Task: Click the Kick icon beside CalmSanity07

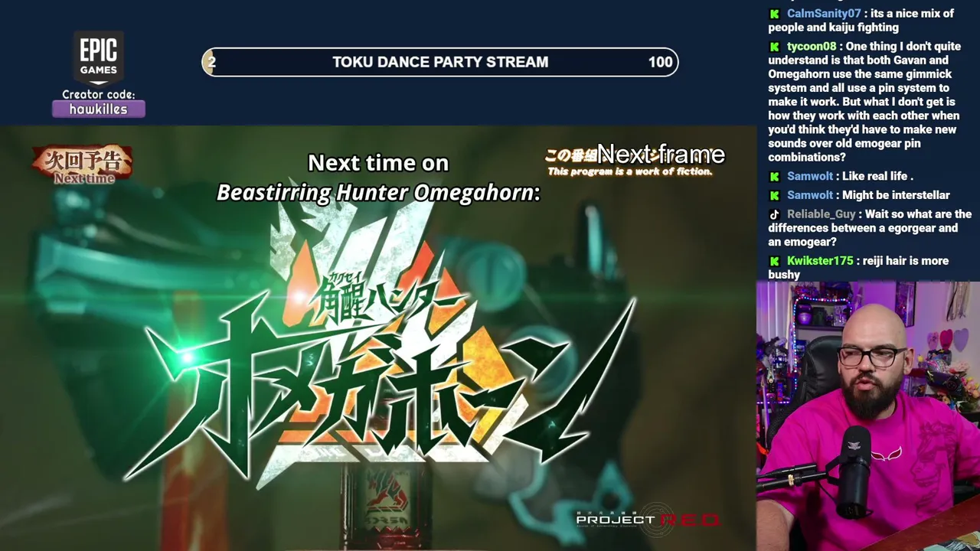Action: click(775, 14)
